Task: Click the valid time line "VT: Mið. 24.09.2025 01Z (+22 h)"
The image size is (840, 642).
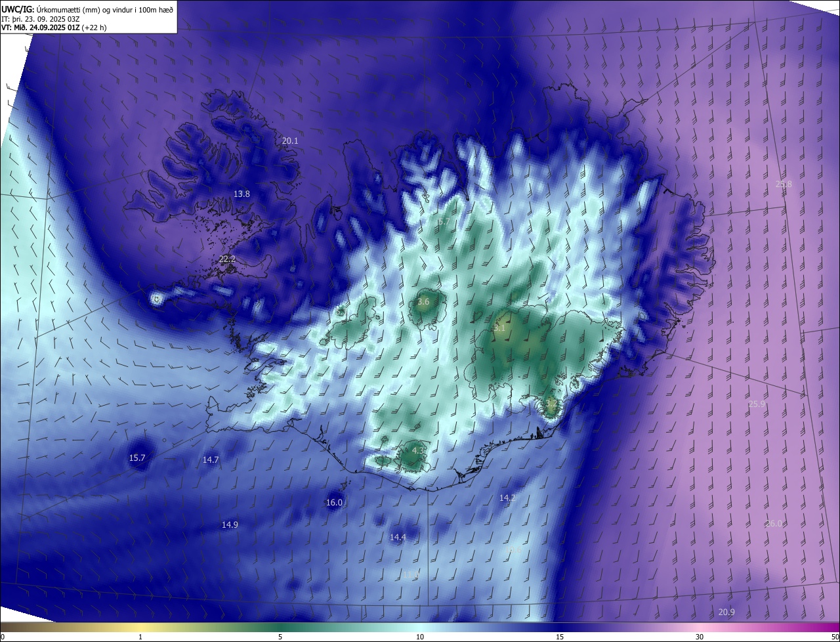Action: point(53,28)
